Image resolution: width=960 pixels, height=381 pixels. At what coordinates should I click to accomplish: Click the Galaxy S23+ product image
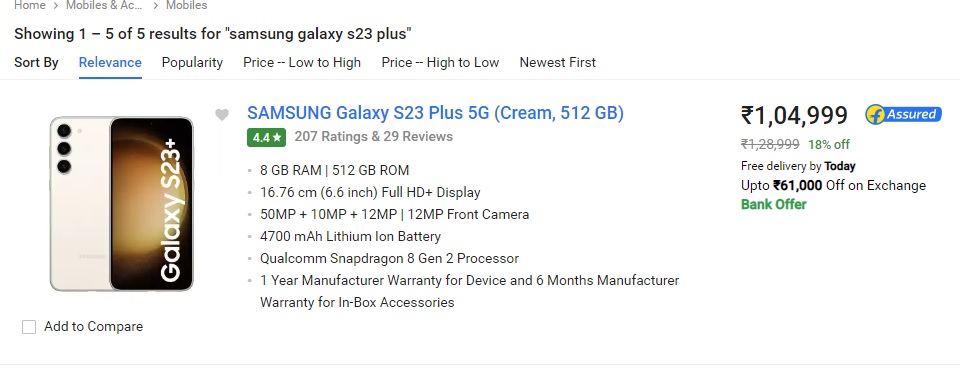[121, 204]
